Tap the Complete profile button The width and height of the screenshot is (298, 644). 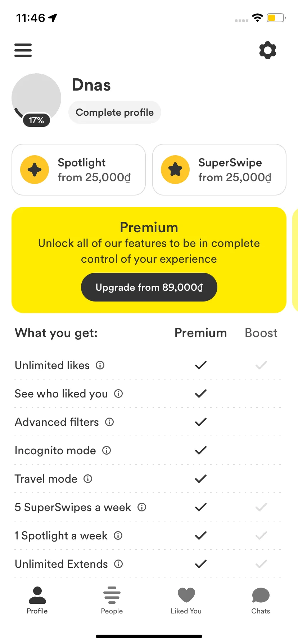click(115, 112)
